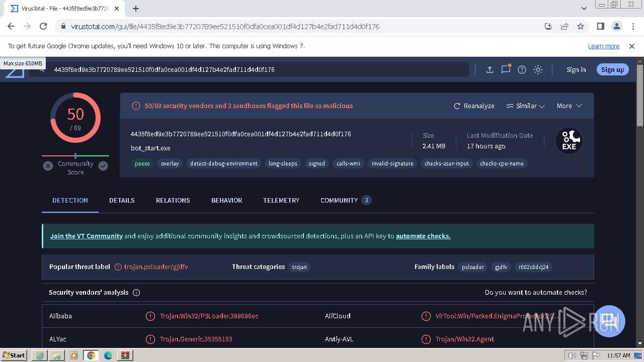Open the Windows Start menu
The width and height of the screenshot is (644, 362).
14,355
